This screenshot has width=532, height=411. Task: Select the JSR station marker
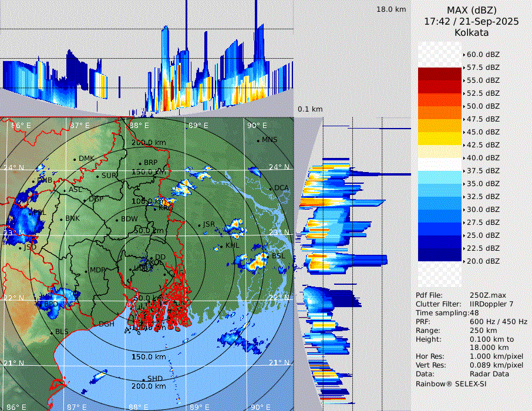(x=198, y=225)
